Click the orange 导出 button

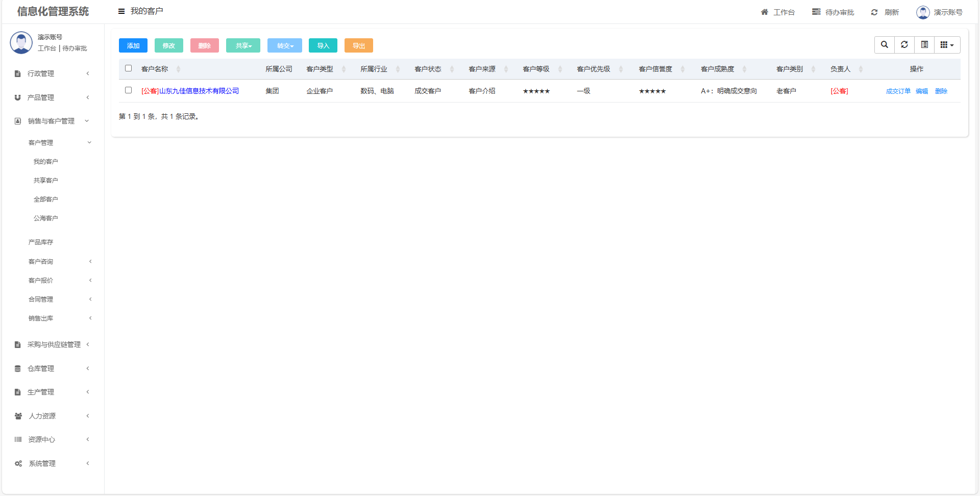tap(359, 46)
